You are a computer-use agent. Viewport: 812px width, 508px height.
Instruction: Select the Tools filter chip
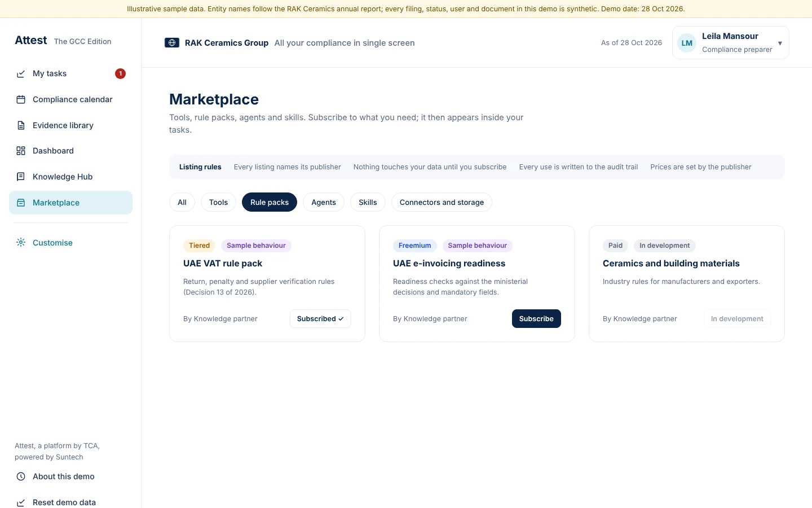pos(218,202)
